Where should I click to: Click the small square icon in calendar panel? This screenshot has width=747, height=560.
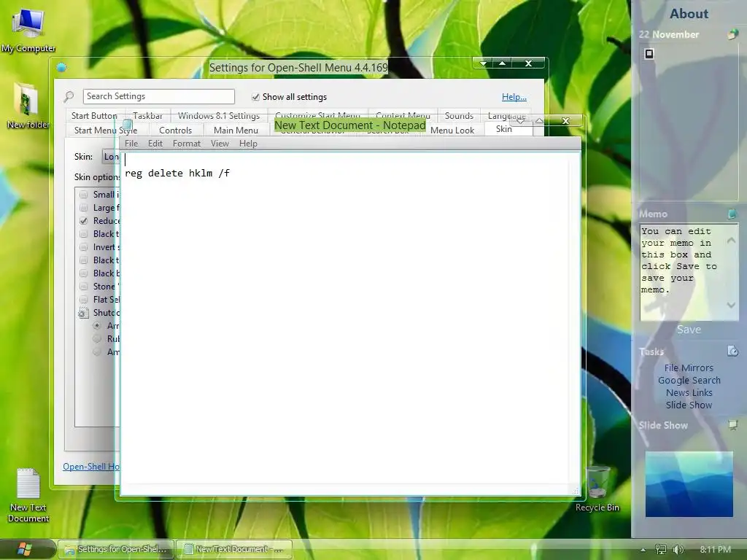(x=649, y=54)
